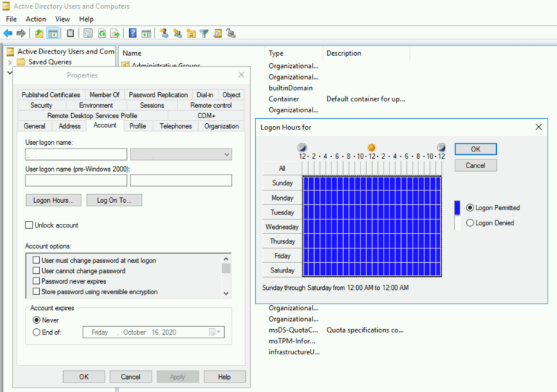Click the Forward arrow toolbar icon
This screenshot has height=392, width=557.
tap(21, 33)
